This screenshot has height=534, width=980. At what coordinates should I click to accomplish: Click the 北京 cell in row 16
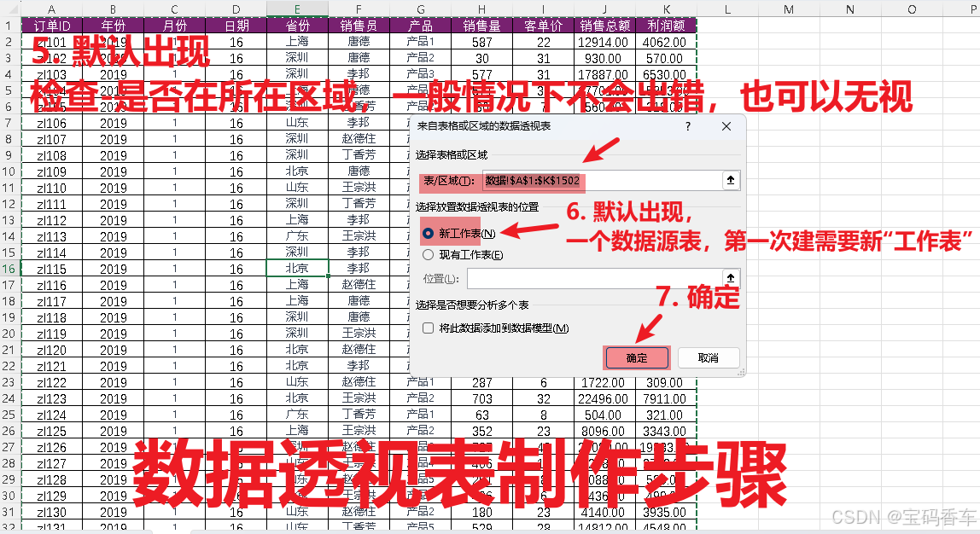(x=297, y=269)
